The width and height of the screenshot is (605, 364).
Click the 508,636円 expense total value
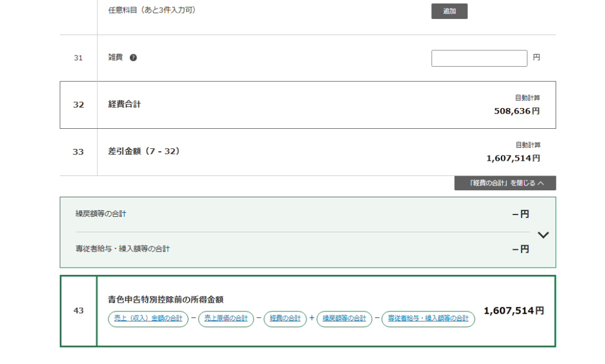516,111
